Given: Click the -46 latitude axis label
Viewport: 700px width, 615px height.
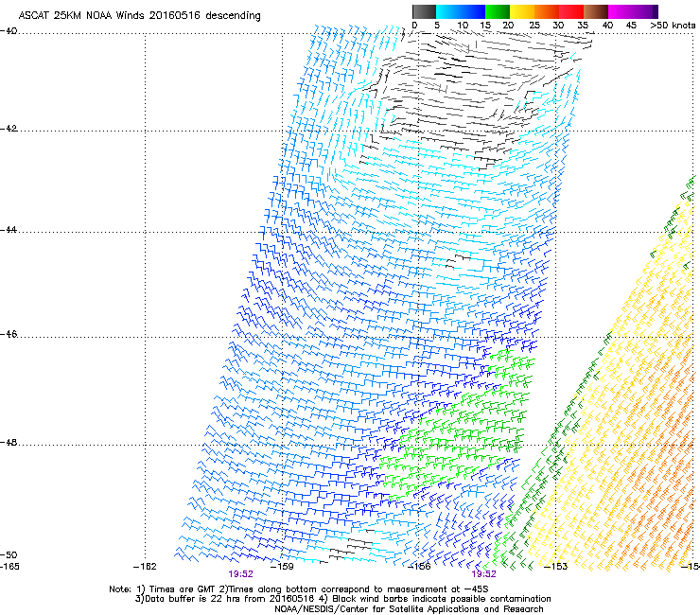Looking at the screenshot, I should click(9, 334).
